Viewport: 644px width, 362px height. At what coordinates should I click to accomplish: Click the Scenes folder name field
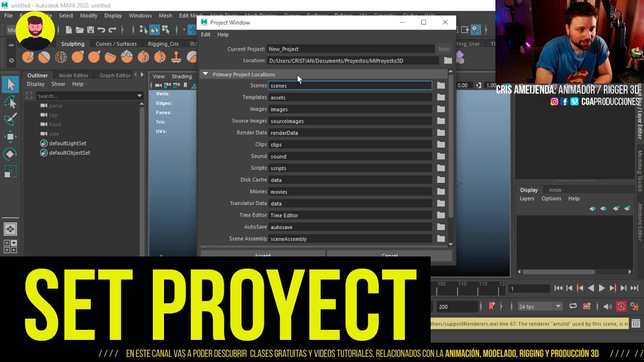pyautogui.click(x=350, y=85)
